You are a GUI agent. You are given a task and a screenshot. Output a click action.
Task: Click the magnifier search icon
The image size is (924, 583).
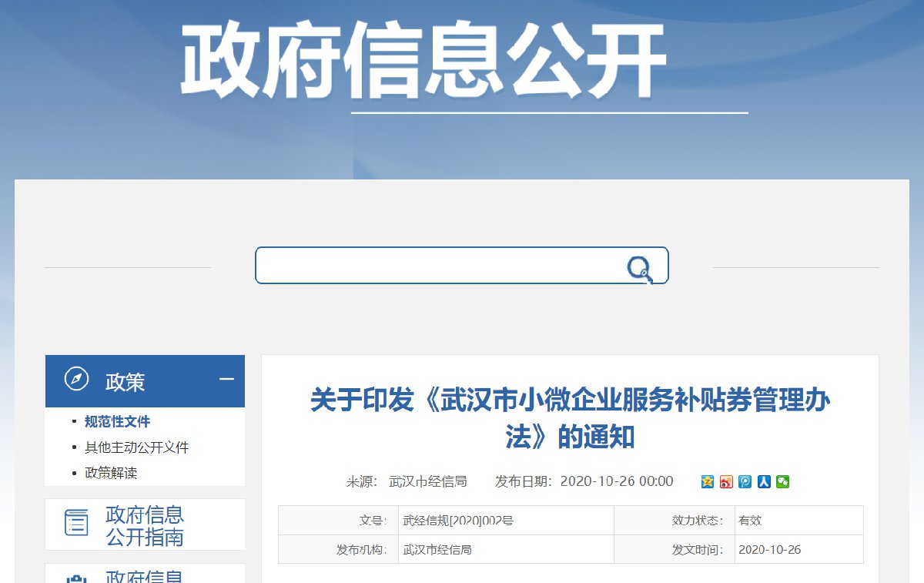pyautogui.click(x=640, y=269)
